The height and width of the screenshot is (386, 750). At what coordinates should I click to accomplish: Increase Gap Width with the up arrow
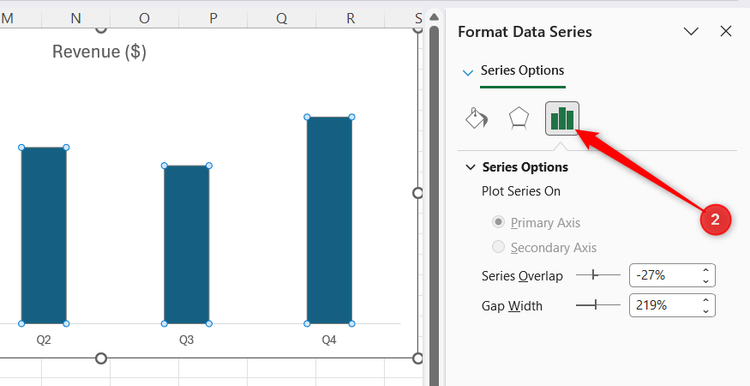tap(706, 300)
